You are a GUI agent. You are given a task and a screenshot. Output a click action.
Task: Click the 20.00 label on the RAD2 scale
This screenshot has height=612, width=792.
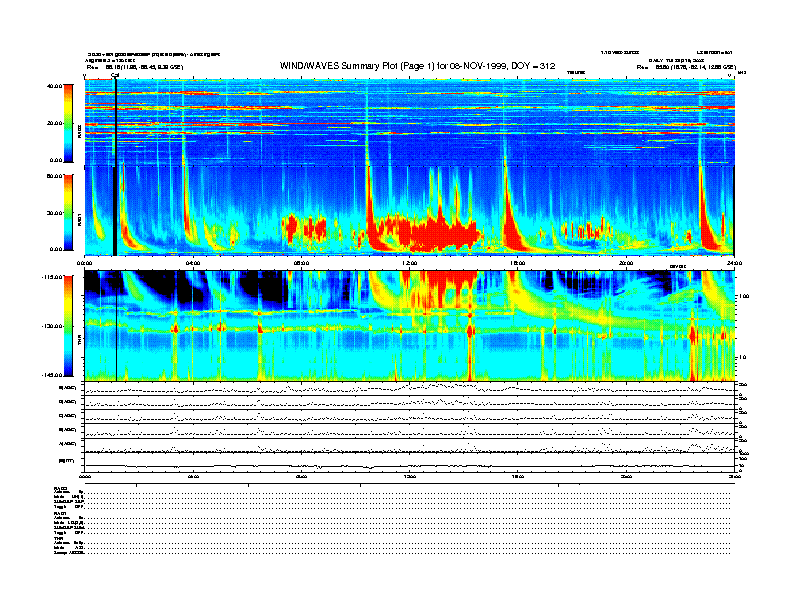point(54,123)
